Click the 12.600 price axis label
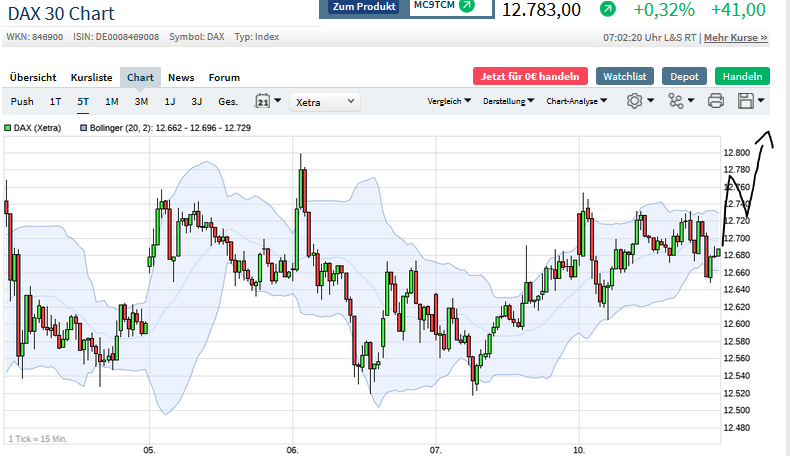 pyautogui.click(x=737, y=324)
